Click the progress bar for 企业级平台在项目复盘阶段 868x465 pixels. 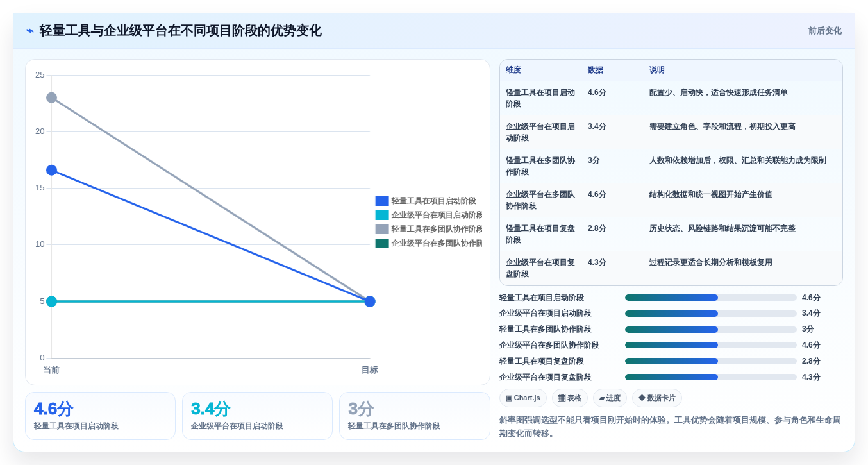[x=711, y=377]
